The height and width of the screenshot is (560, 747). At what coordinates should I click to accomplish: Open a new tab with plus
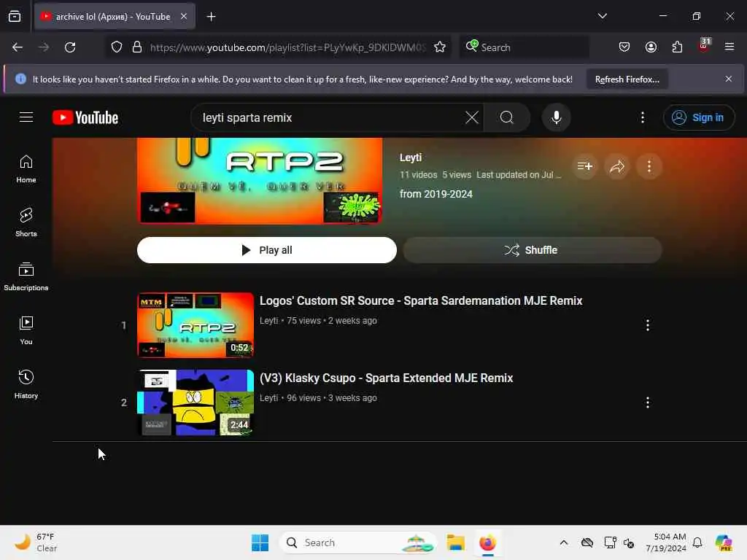211,17
